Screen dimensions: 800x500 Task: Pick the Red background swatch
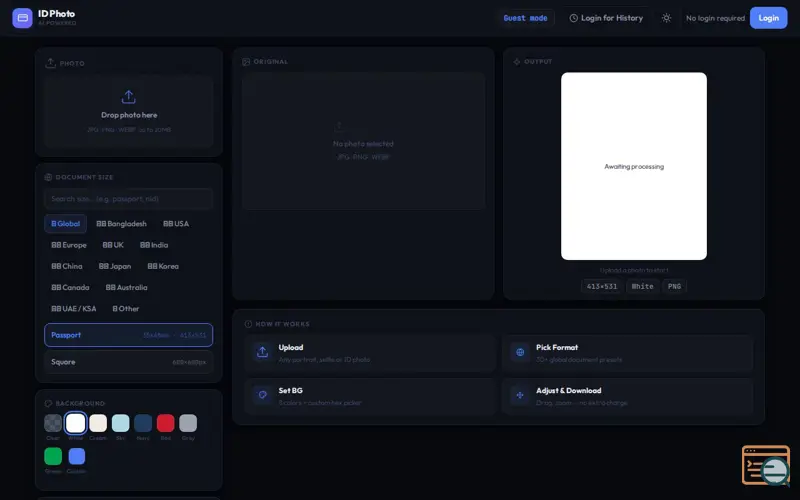(x=165, y=423)
